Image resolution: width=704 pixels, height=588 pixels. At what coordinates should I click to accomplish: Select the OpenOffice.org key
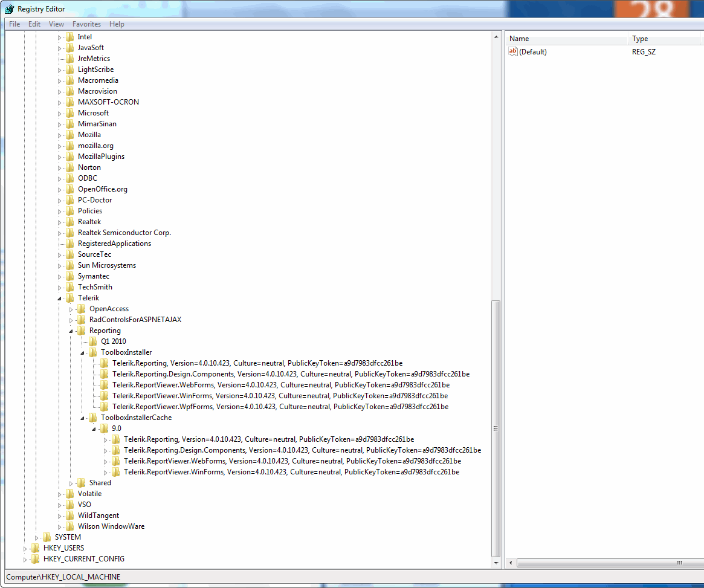click(x=102, y=189)
